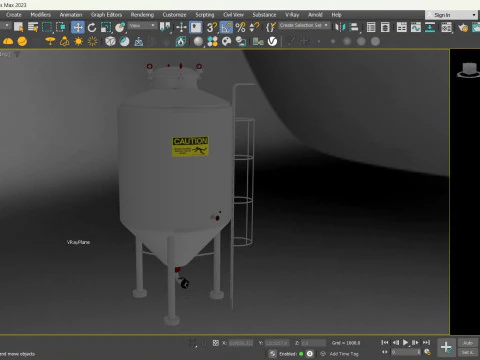Image resolution: width=480 pixels, height=360 pixels.
Task: Click the V-Ray proxy cube icon
Action: [x=110, y=41]
